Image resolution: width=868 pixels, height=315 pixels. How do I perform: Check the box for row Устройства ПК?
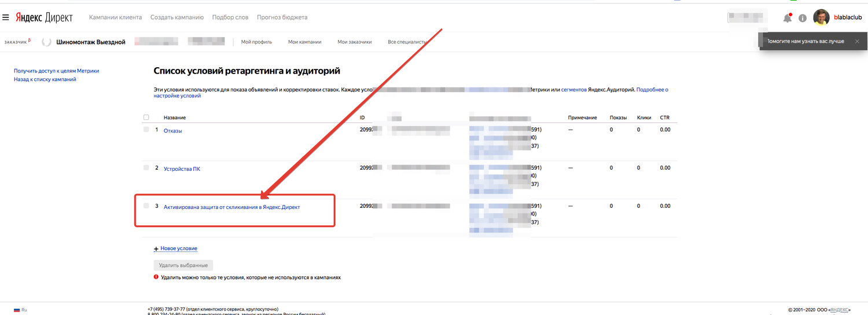click(x=146, y=167)
